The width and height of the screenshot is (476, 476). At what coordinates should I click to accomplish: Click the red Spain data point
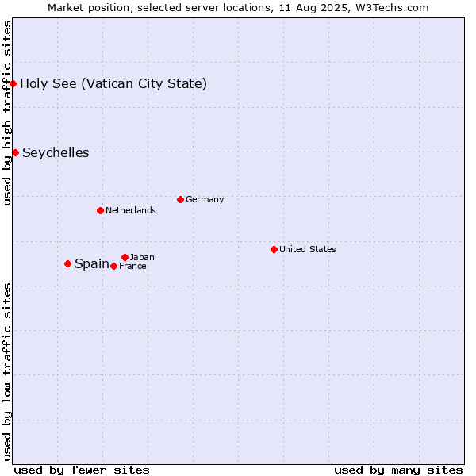coord(67,264)
